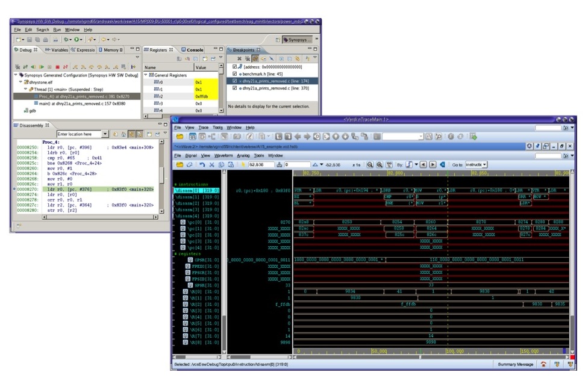Click the left arrow icon in nTrace toolbar
588x390 pixels.
(x=298, y=137)
